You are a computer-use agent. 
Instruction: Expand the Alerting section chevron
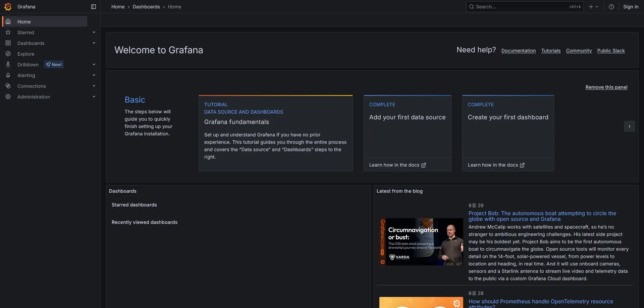pos(94,75)
